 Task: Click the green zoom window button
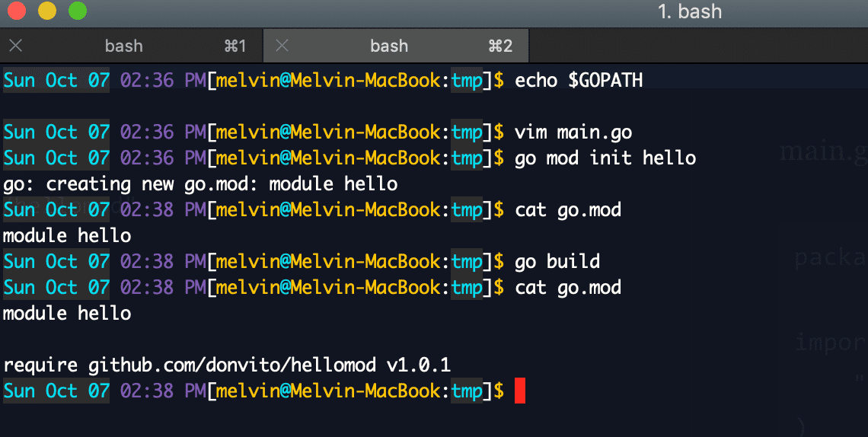(78, 11)
